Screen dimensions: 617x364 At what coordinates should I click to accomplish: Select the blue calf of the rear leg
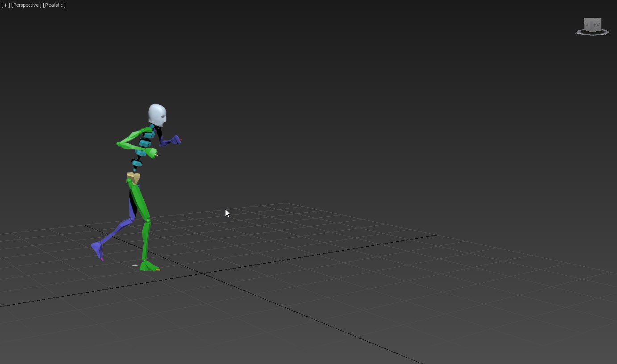[117, 231]
